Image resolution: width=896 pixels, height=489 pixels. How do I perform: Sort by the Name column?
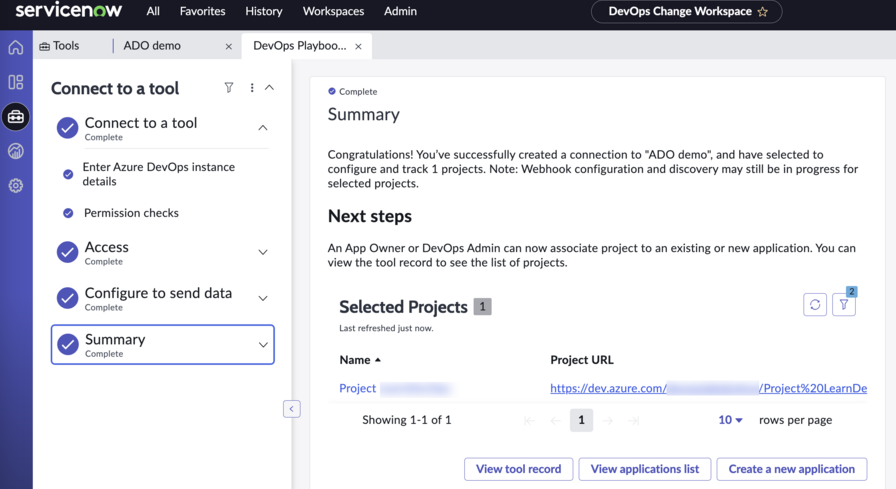point(359,360)
